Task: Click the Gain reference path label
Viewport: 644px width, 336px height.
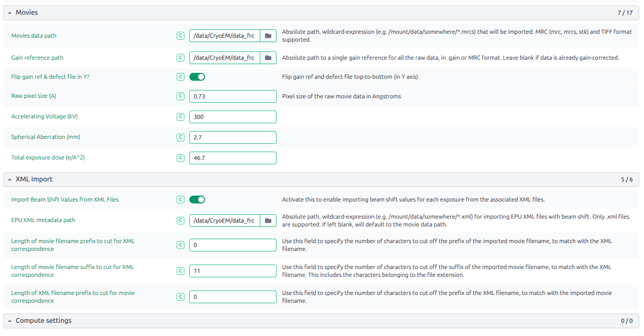Action: (x=37, y=58)
